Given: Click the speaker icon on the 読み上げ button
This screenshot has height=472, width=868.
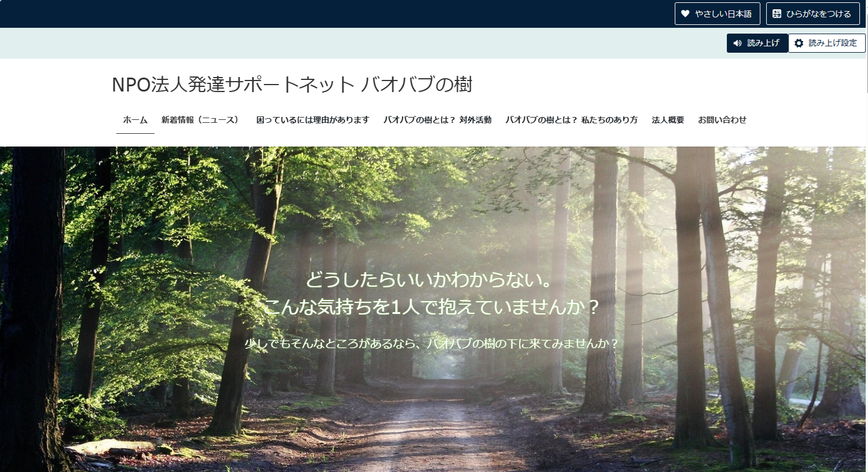Looking at the screenshot, I should 737,43.
